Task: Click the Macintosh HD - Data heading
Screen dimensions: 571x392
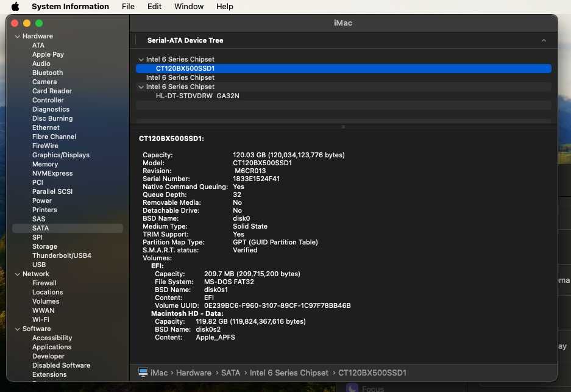Action: [187, 314]
